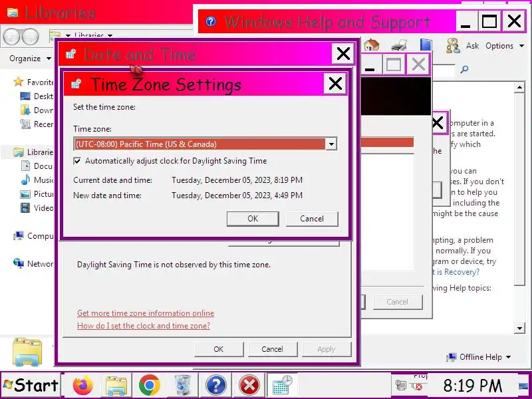Click Cancel at bottom of Date and Time dialog
The height and width of the screenshot is (399, 532).
click(272, 349)
